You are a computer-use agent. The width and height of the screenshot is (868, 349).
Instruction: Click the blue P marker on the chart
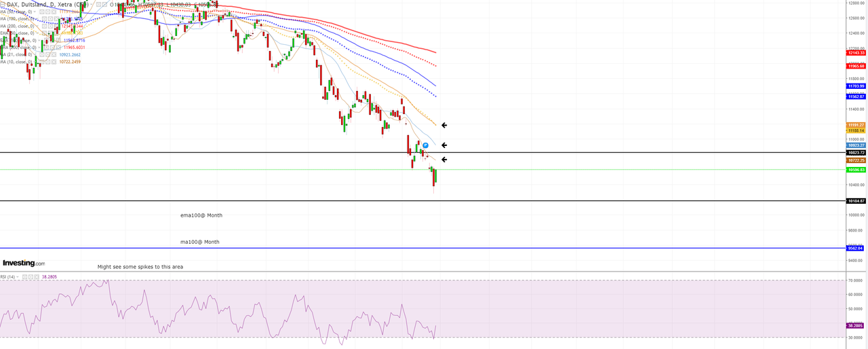(x=426, y=145)
